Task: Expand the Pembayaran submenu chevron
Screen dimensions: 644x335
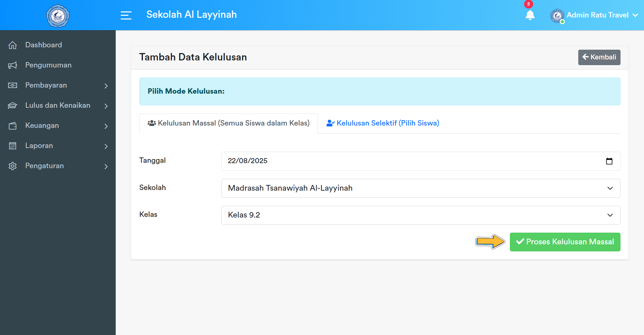Action: [x=106, y=86]
